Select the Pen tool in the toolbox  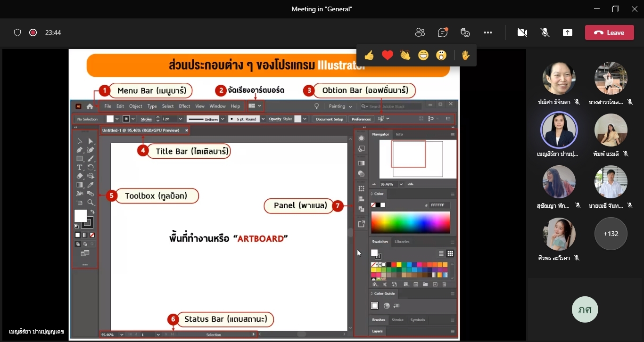80,150
